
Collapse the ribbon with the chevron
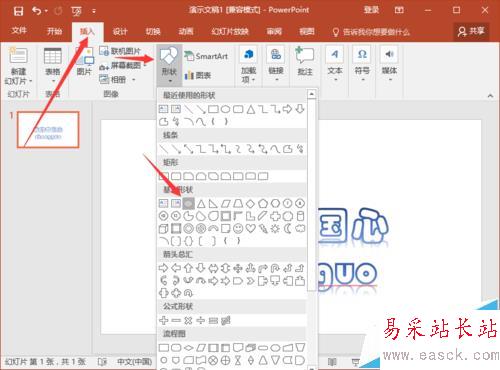click(490, 96)
